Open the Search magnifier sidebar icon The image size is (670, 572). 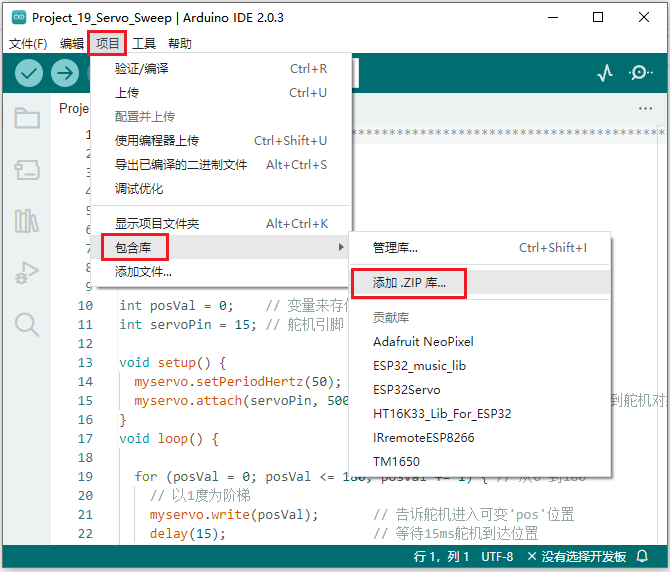[x=27, y=323]
